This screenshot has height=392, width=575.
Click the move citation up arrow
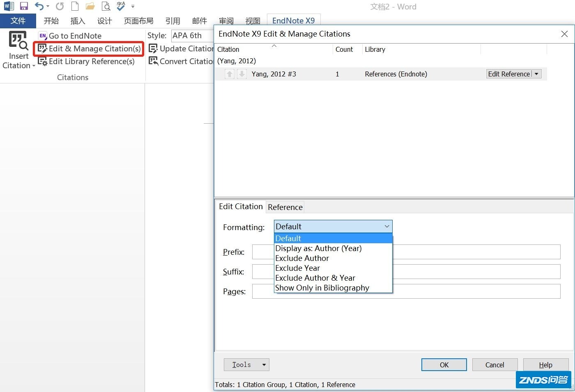coord(230,74)
